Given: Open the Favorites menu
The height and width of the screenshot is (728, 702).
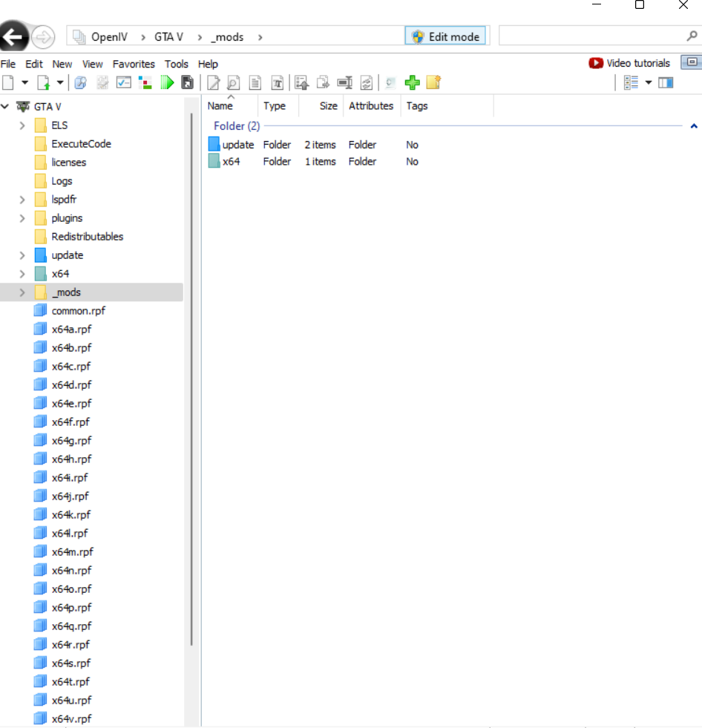Looking at the screenshot, I should click(134, 64).
